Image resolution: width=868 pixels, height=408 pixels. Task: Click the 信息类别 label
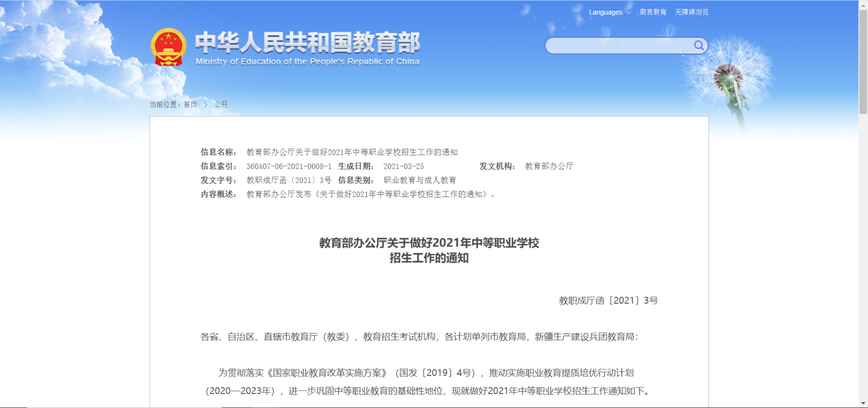[356, 180]
